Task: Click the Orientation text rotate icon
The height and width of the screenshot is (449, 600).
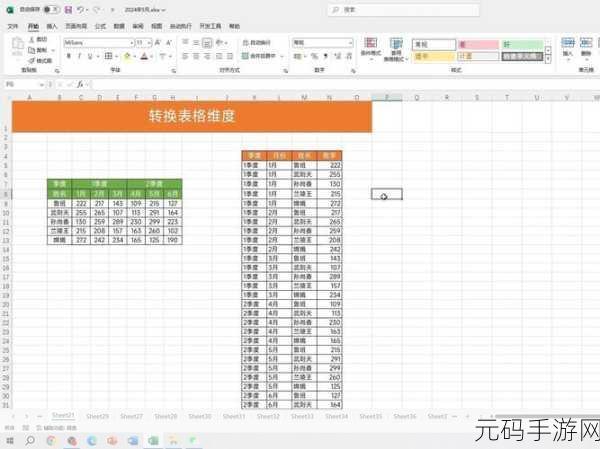Action: pos(219,42)
